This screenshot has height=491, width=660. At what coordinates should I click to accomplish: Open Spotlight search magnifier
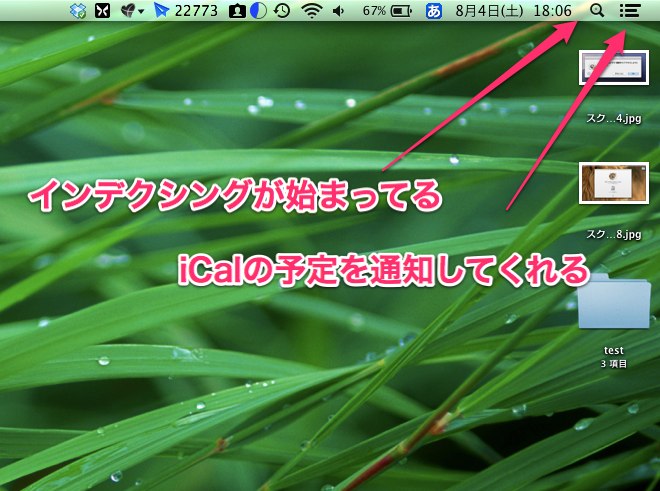click(x=597, y=11)
